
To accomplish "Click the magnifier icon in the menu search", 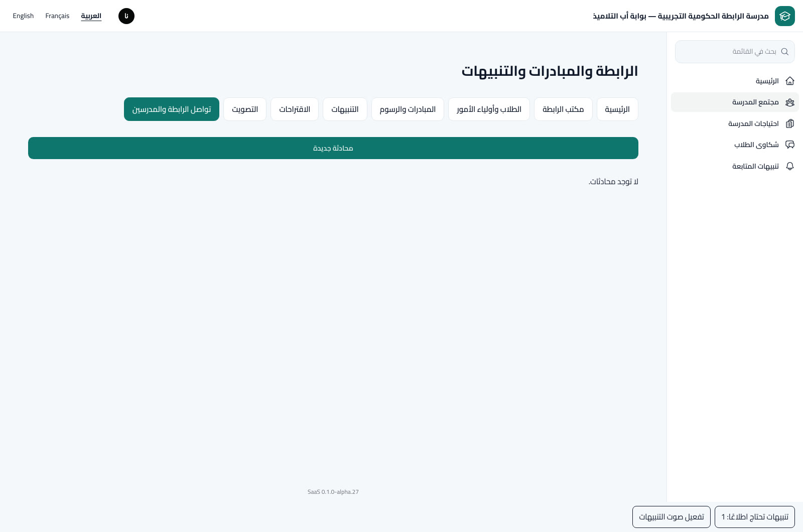I will (x=785, y=52).
